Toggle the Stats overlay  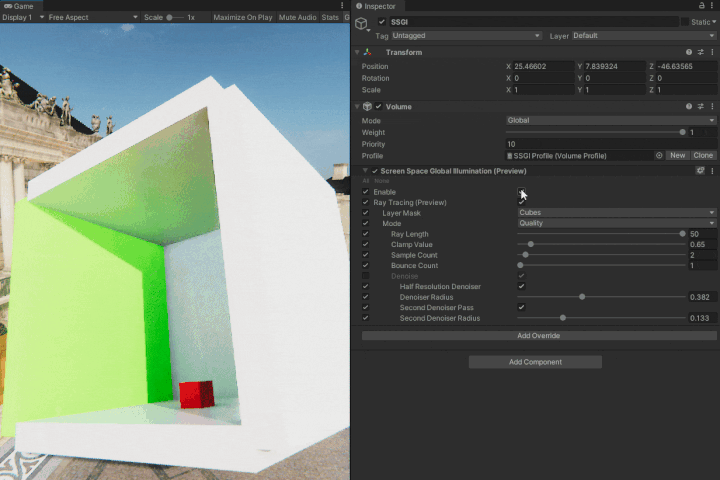click(330, 17)
